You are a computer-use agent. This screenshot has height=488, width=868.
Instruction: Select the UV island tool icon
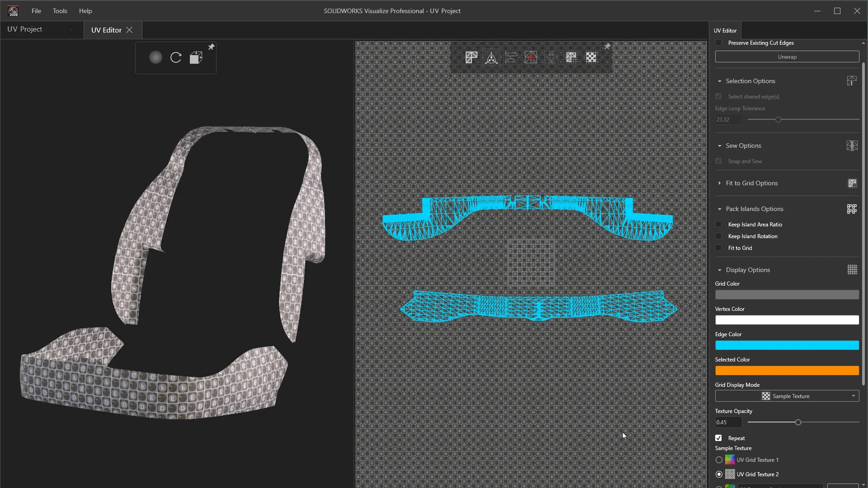[472, 57]
